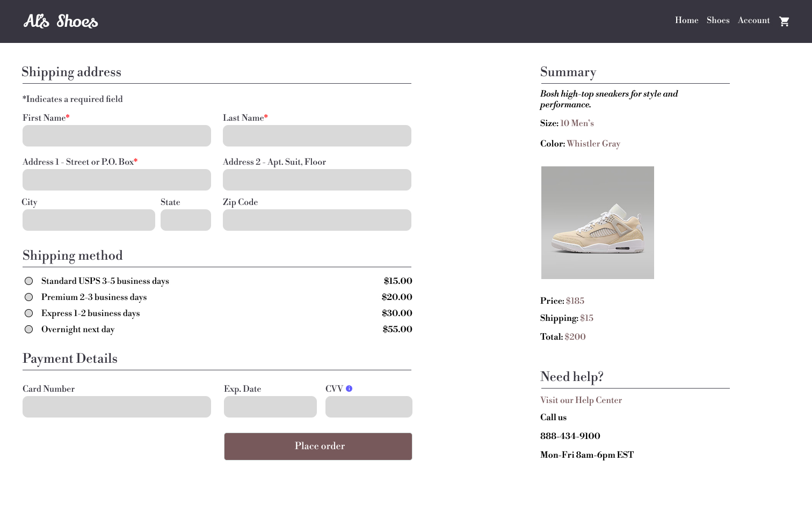The image size is (812, 527).
Task: Open the Shoes menu item
Action: coord(718,20)
